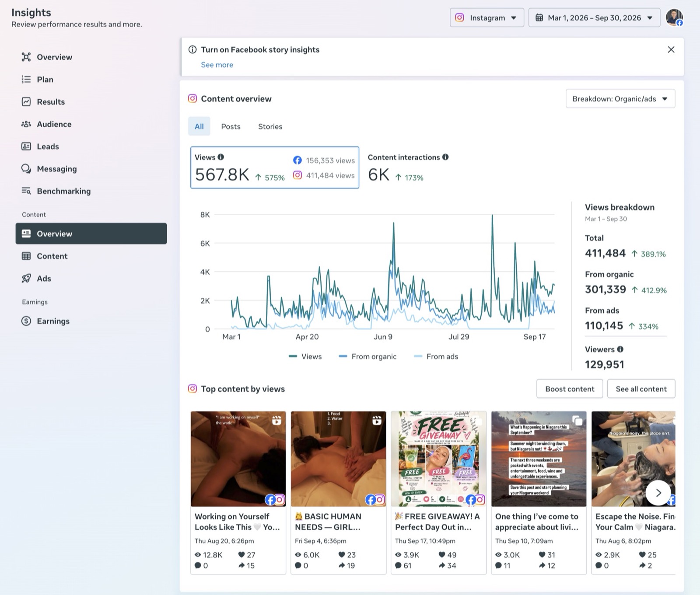700x595 pixels.
Task: Toggle the Views series in chart legend
Action: (305, 356)
